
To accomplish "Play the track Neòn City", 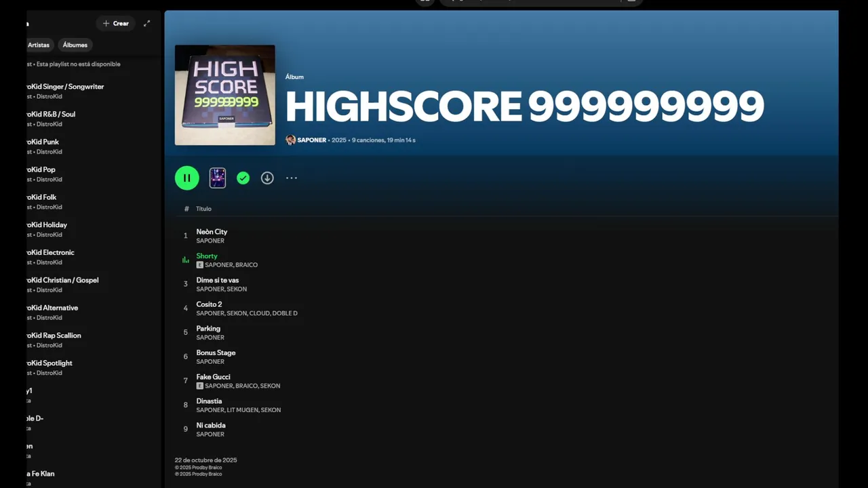I will [212, 232].
